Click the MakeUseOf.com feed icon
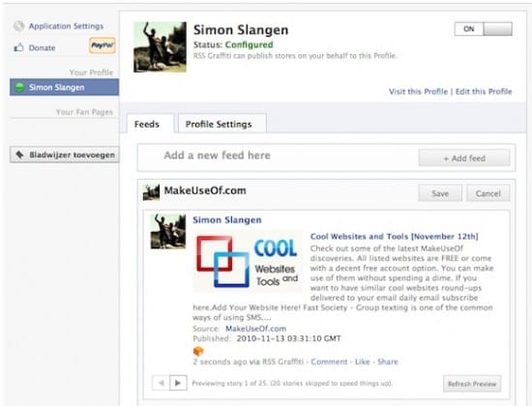532x406 pixels. pos(151,192)
